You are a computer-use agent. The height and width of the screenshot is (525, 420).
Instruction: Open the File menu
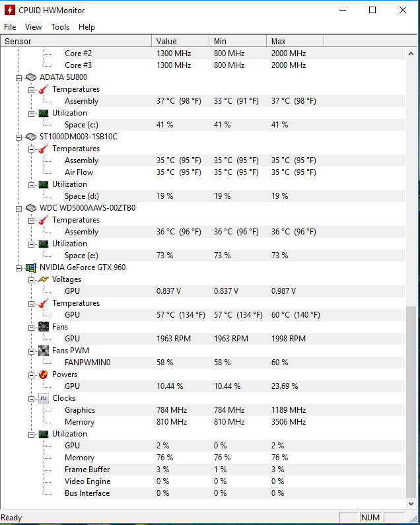(x=10, y=27)
